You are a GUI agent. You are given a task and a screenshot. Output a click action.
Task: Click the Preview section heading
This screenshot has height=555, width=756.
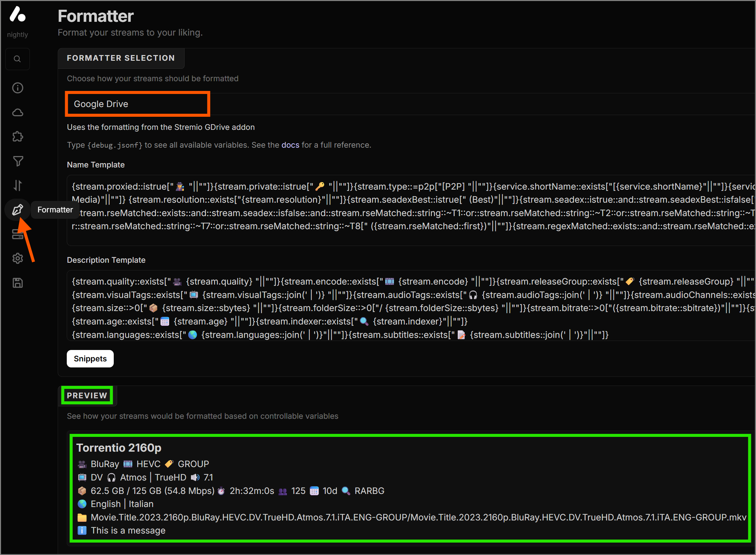[x=87, y=395]
